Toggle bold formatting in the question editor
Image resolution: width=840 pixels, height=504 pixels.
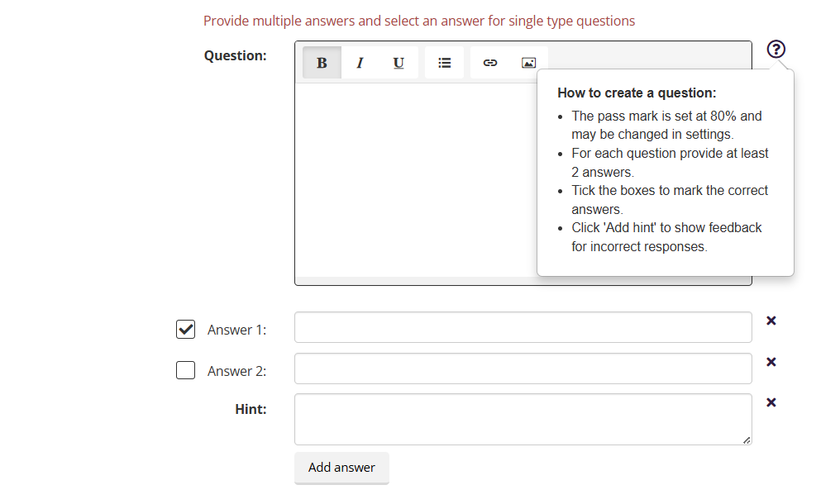[322, 63]
